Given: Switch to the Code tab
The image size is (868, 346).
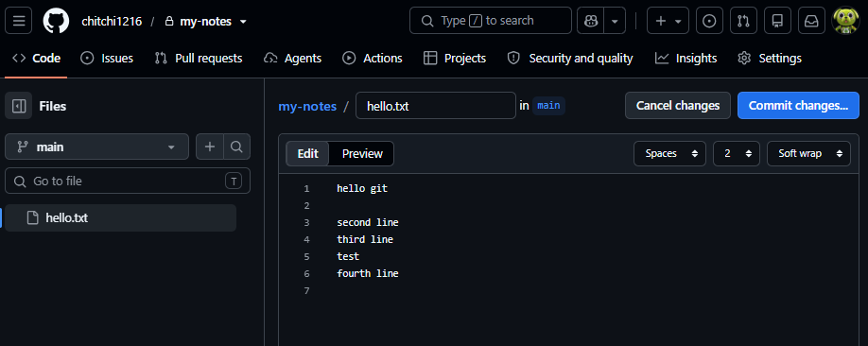Looking at the screenshot, I should coord(36,58).
